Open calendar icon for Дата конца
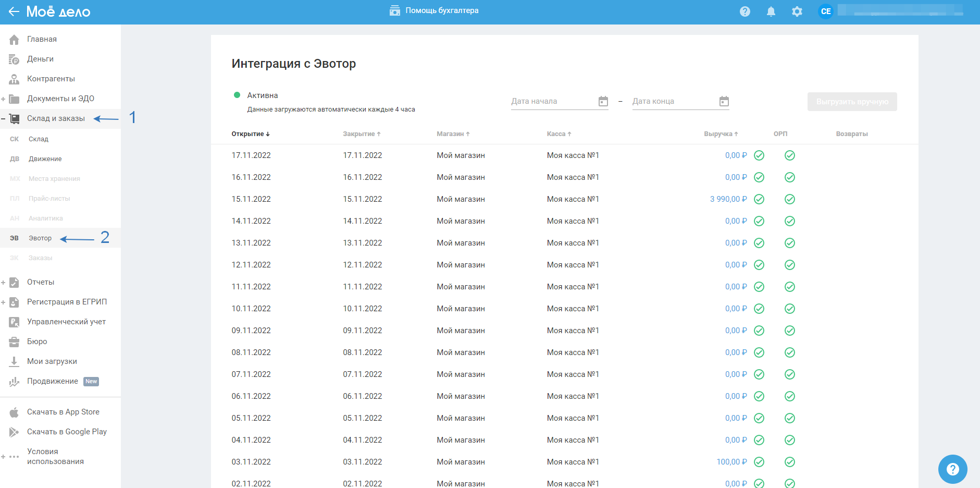Image resolution: width=980 pixels, height=488 pixels. point(724,101)
